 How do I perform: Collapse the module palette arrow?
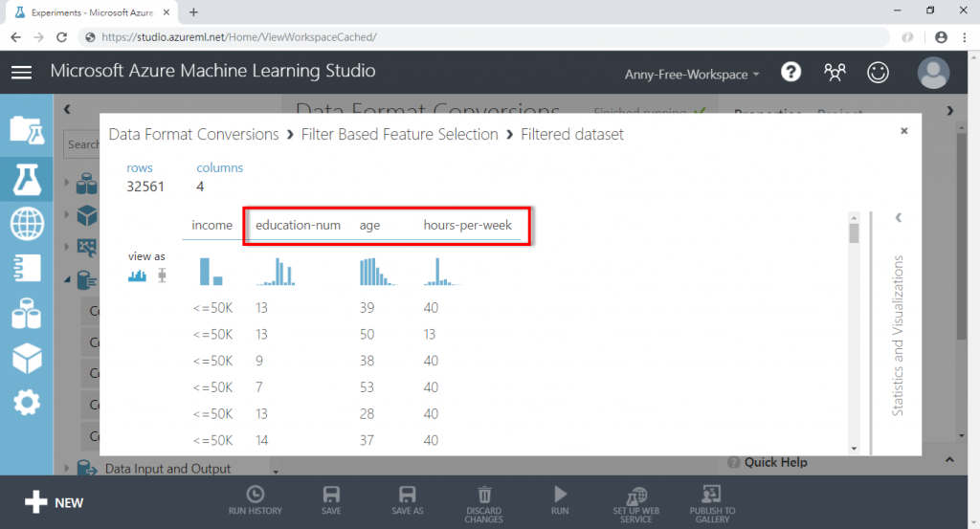tap(67, 109)
